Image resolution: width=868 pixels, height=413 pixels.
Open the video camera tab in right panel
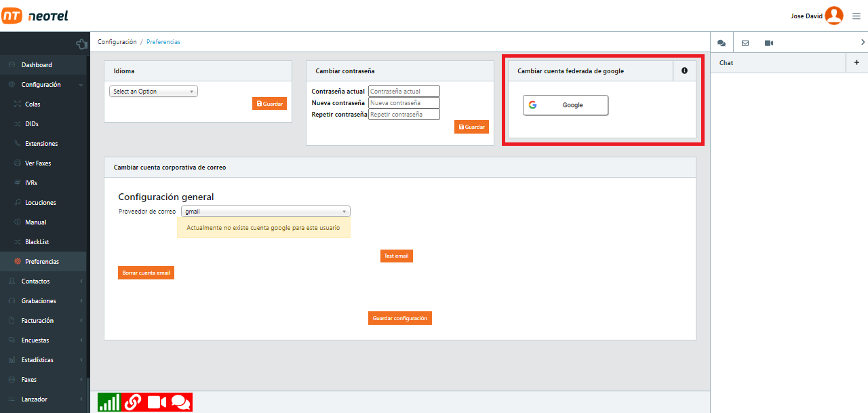[769, 43]
